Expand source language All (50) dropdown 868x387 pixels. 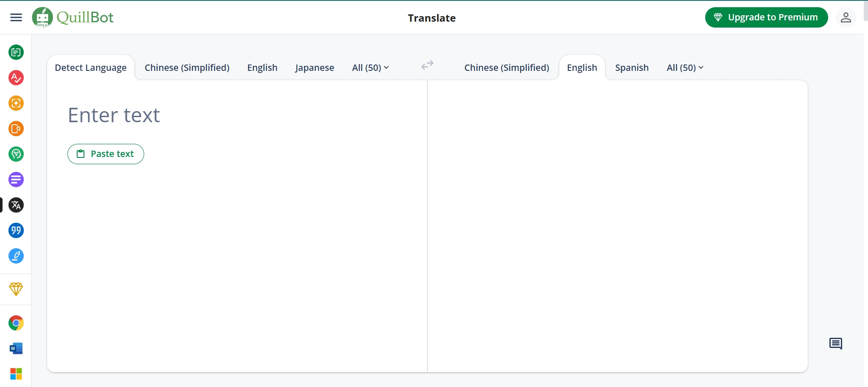click(x=370, y=68)
